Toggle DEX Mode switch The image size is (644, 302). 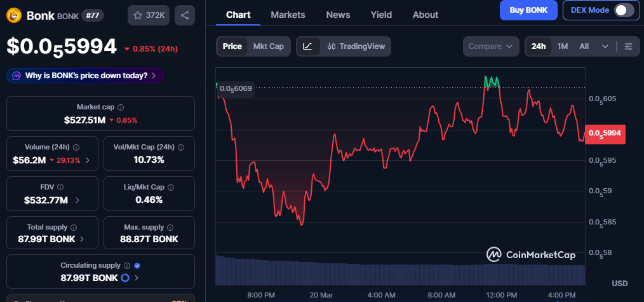pos(624,10)
